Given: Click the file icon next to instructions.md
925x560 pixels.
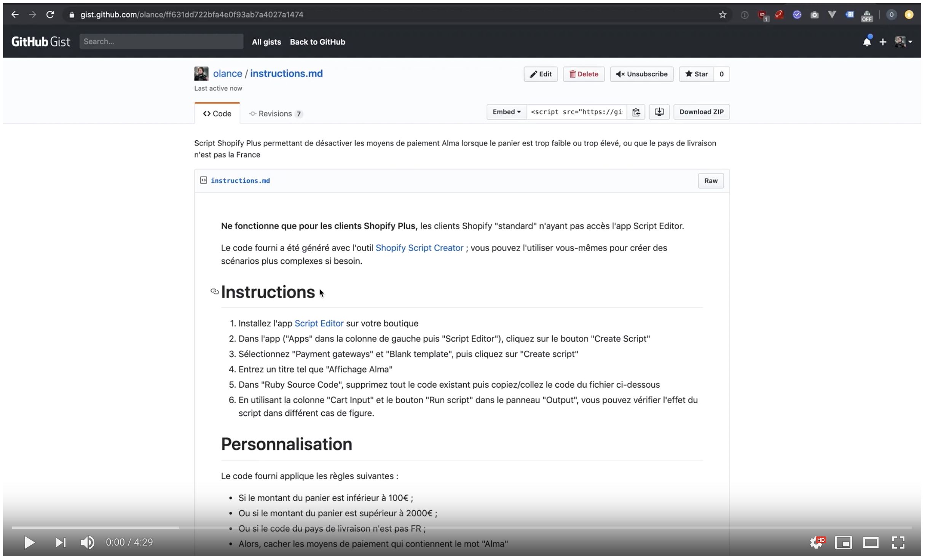Looking at the screenshot, I should pyautogui.click(x=204, y=180).
